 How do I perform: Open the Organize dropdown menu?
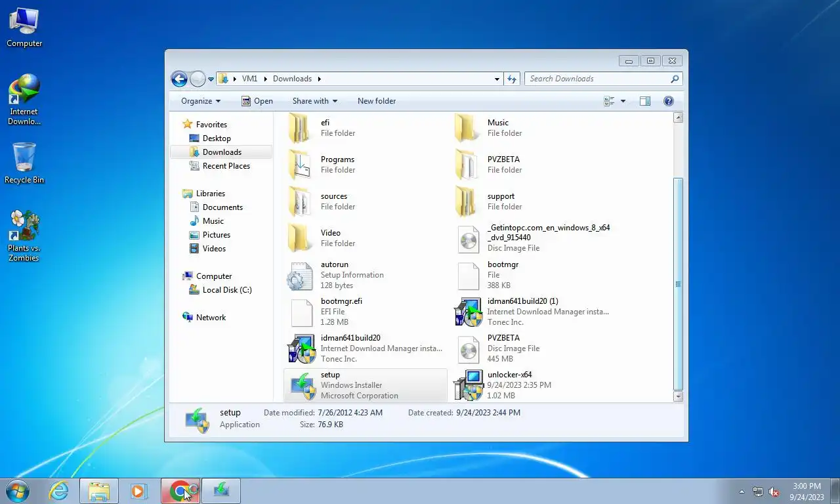click(x=201, y=101)
